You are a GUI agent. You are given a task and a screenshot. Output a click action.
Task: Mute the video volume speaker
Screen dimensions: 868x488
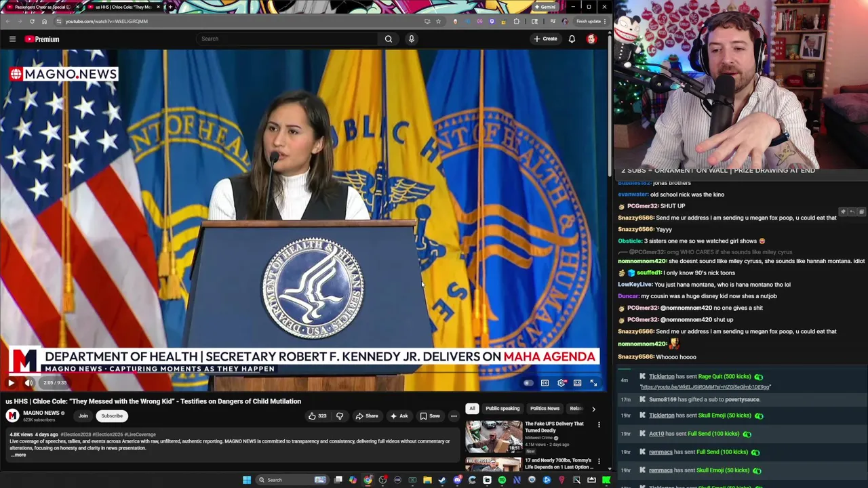(x=28, y=383)
